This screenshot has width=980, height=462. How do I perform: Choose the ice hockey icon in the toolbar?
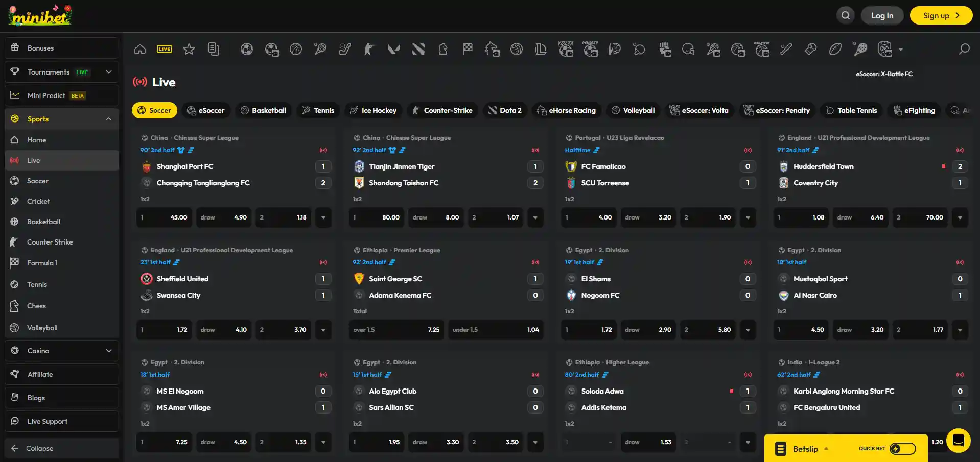pyautogui.click(x=345, y=49)
